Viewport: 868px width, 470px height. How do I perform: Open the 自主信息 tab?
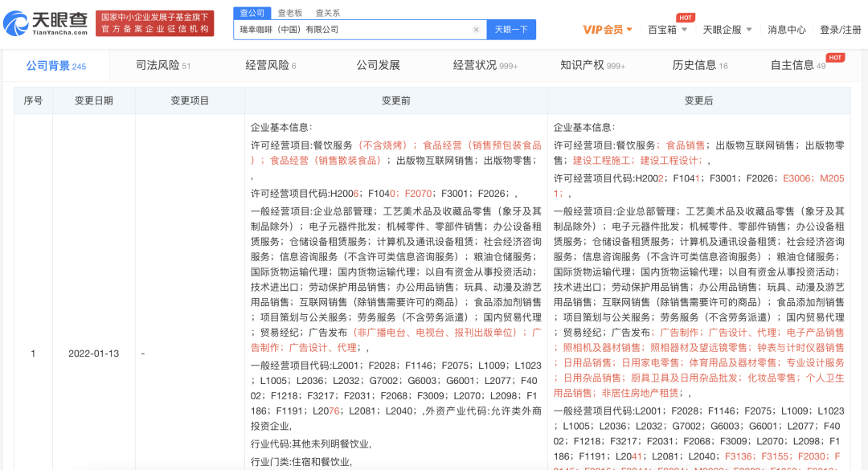click(x=798, y=65)
